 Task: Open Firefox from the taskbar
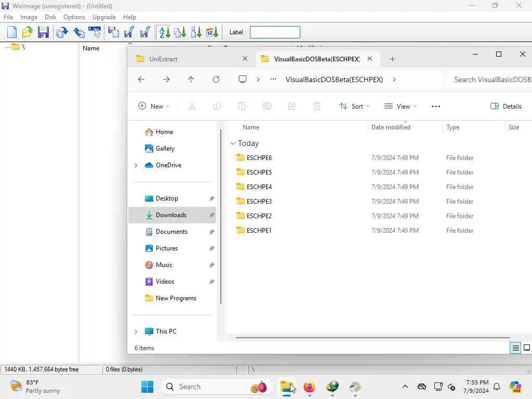click(x=309, y=387)
